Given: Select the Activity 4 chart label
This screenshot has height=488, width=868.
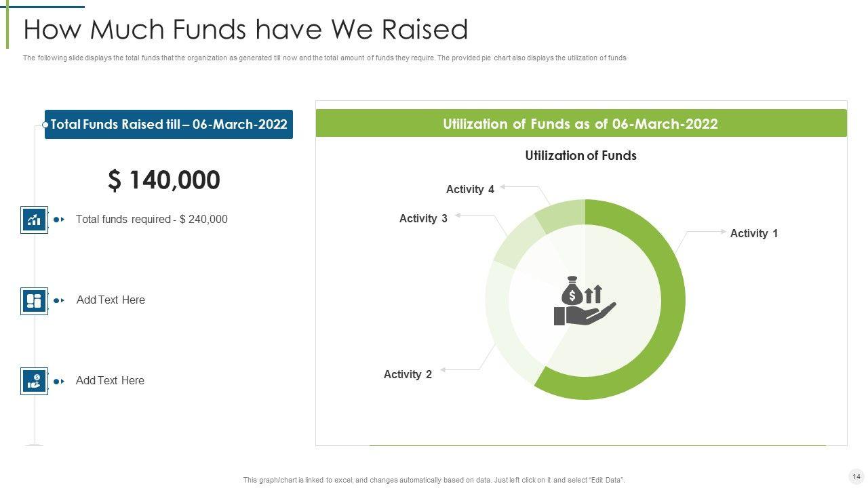Looking at the screenshot, I should click(470, 190).
